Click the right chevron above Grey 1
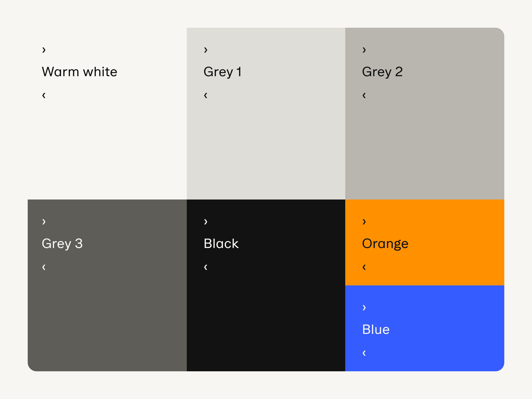Screen dimensions: 532x399 point(206,50)
